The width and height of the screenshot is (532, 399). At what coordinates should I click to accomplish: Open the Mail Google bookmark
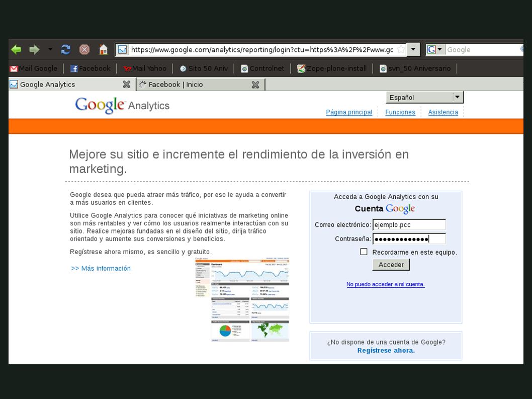point(34,68)
